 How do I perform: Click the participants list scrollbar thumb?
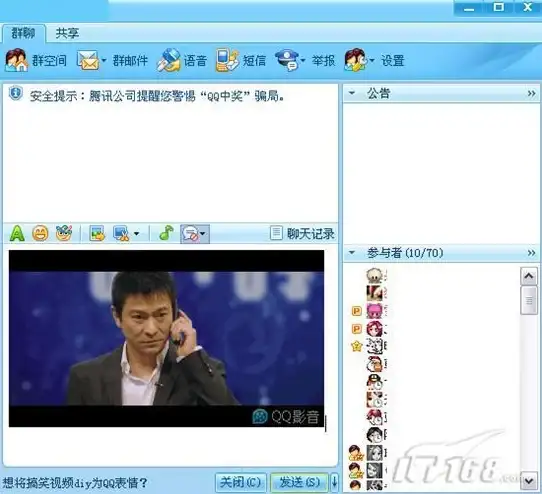pyautogui.click(x=529, y=301)
